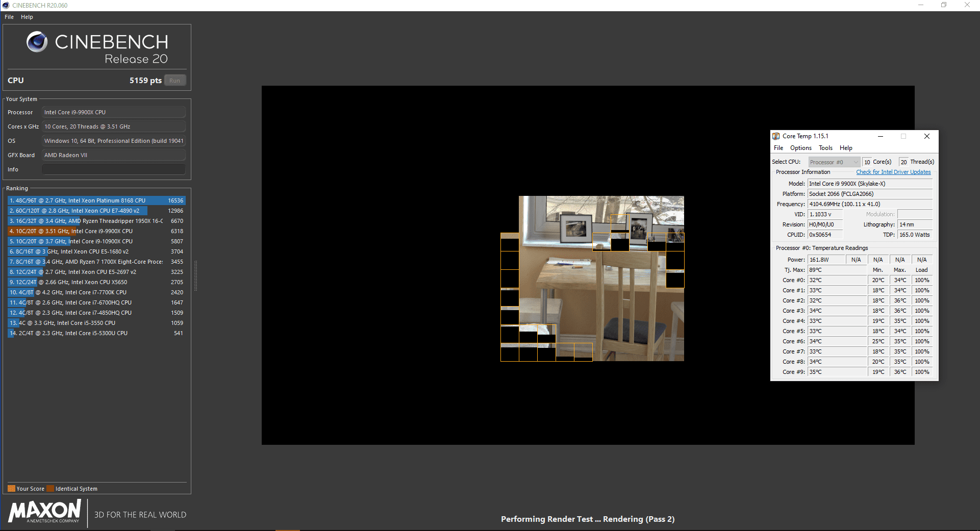Click Core Temp Platform Socket 2066 value

tap(870, 194)
